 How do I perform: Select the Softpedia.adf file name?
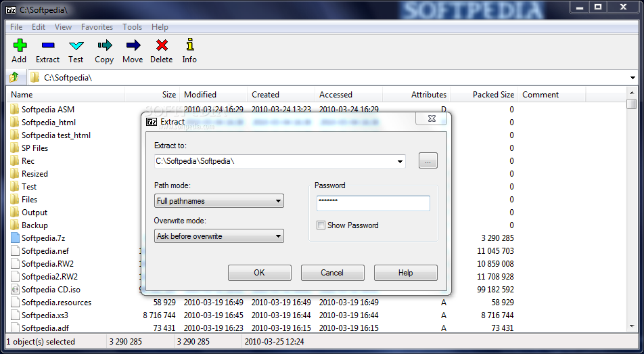point(45,328)
